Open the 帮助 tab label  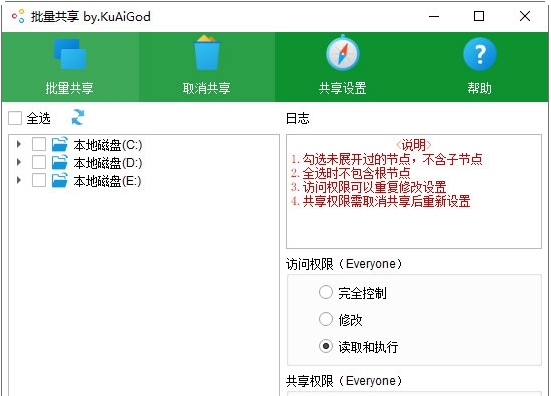[479, 88]
